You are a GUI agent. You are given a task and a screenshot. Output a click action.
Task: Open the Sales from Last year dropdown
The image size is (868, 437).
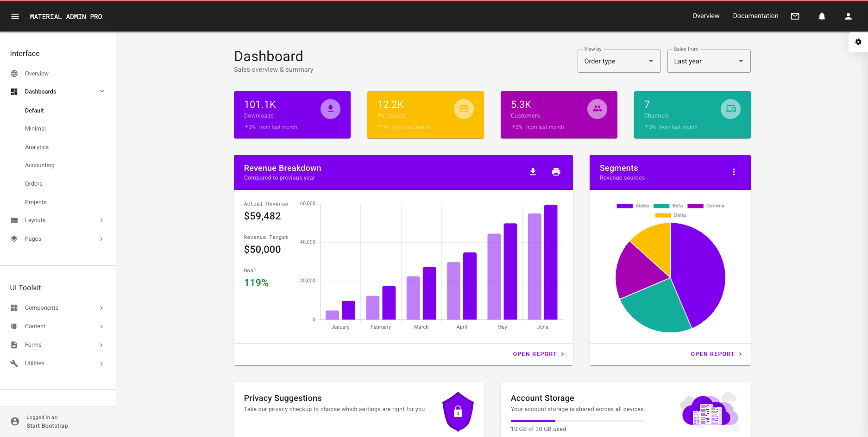709,61
